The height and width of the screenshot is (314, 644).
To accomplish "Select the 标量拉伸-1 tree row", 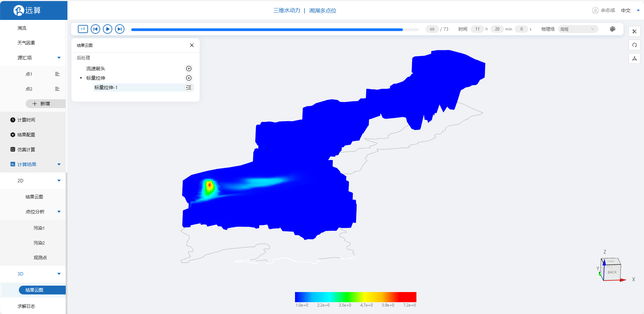I will 143,87.
